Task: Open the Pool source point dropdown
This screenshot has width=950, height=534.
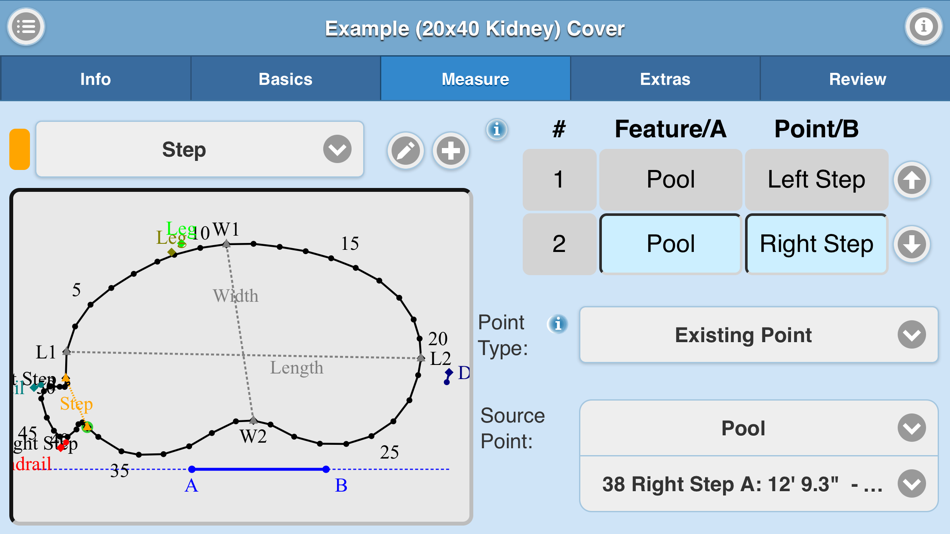Action: (x=759, y=428)
